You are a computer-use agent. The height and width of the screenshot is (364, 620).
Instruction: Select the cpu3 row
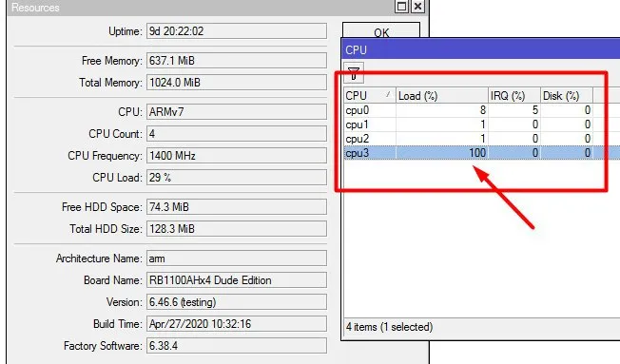[481, 153]
